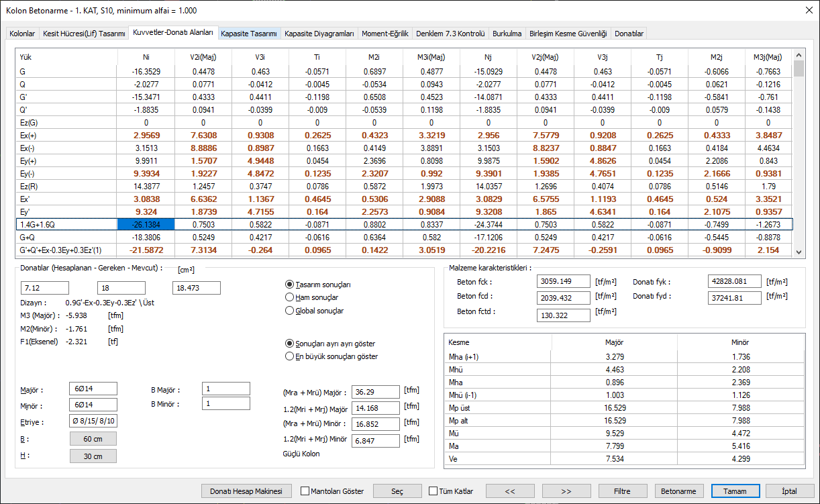Go to previous column with << button
820x504 pixels.
pos(510,491)
